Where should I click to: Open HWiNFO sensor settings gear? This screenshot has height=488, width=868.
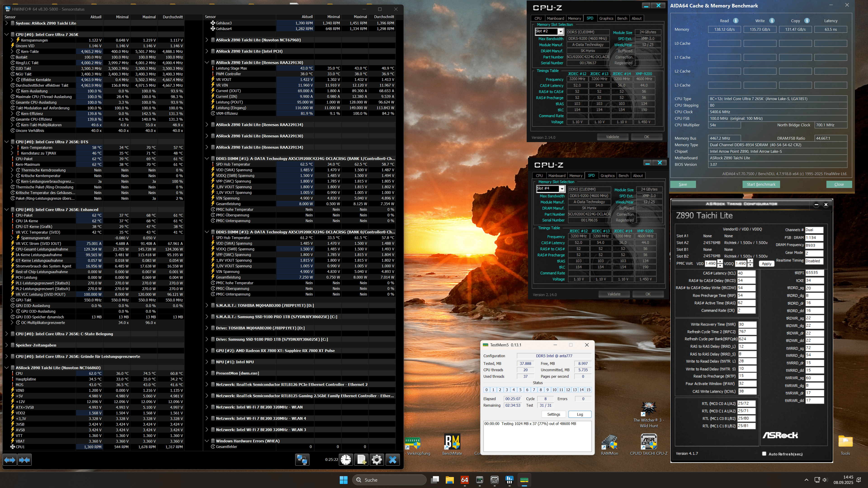[377, 460]
